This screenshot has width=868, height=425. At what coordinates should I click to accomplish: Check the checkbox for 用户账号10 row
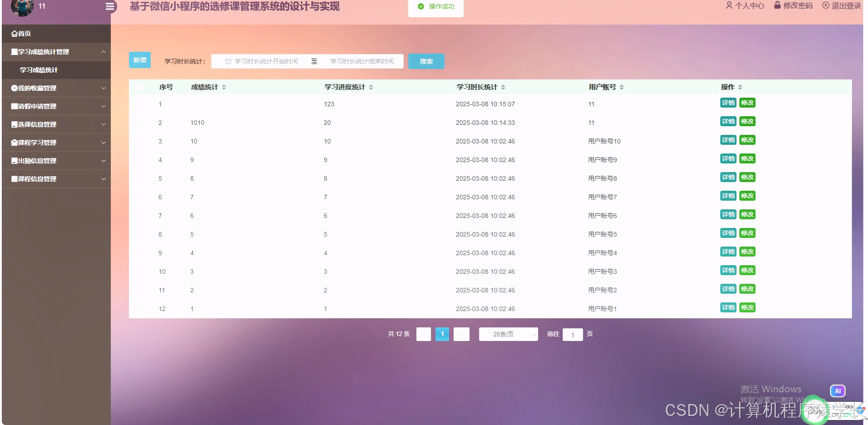[x=138, y=141]
